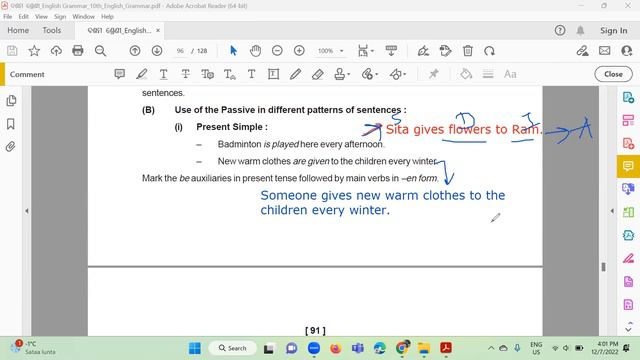Screen dimensions: 640x360
Task: Pick the Eraser tool
Action: pyautogui.click(x=318, y=74)
